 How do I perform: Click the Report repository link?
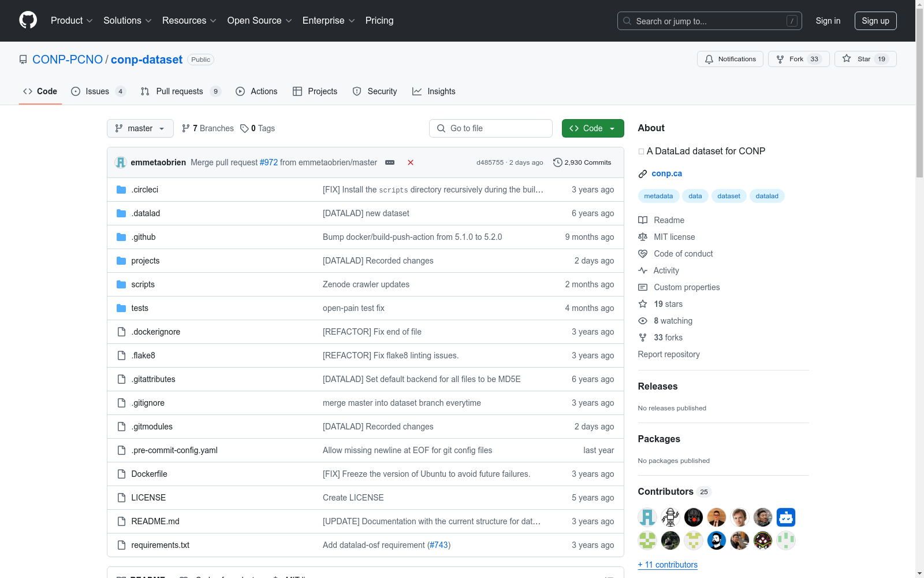669,354
